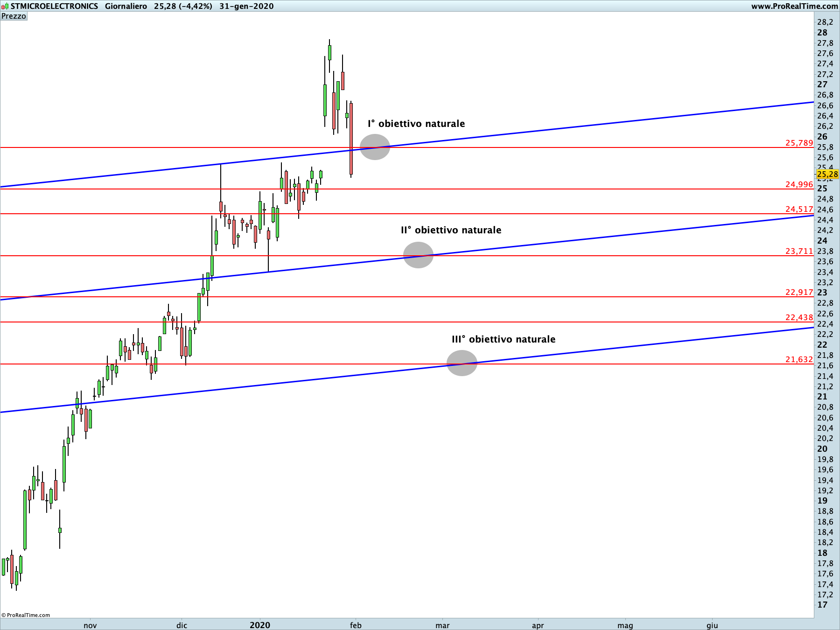Click the STMICROELECTRONICS instrument title

[54, 6]
